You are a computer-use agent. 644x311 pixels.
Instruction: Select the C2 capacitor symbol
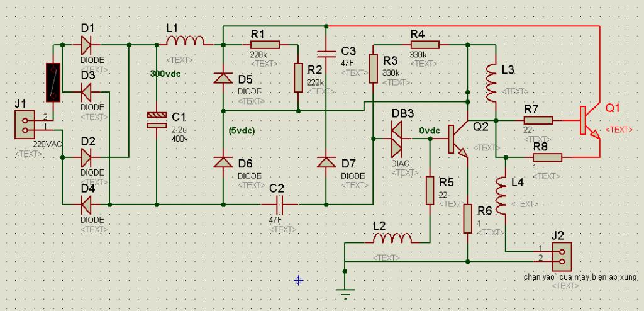(x=280, y=203)
